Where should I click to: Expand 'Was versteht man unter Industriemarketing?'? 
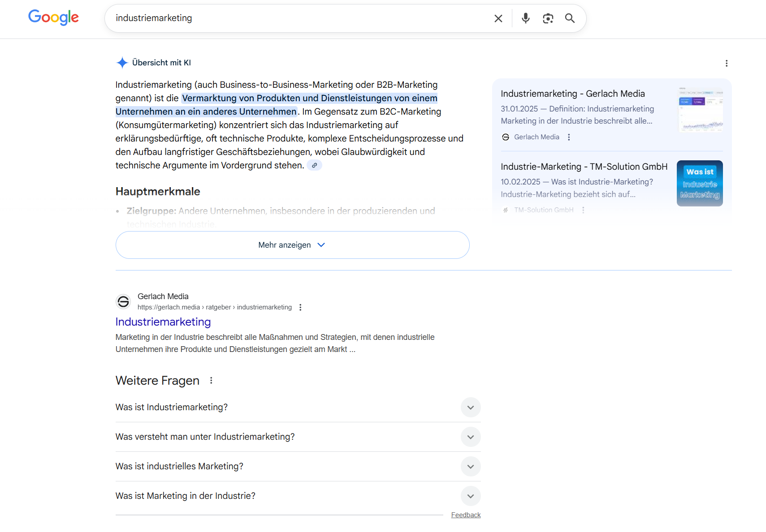[x=470, y=437]
